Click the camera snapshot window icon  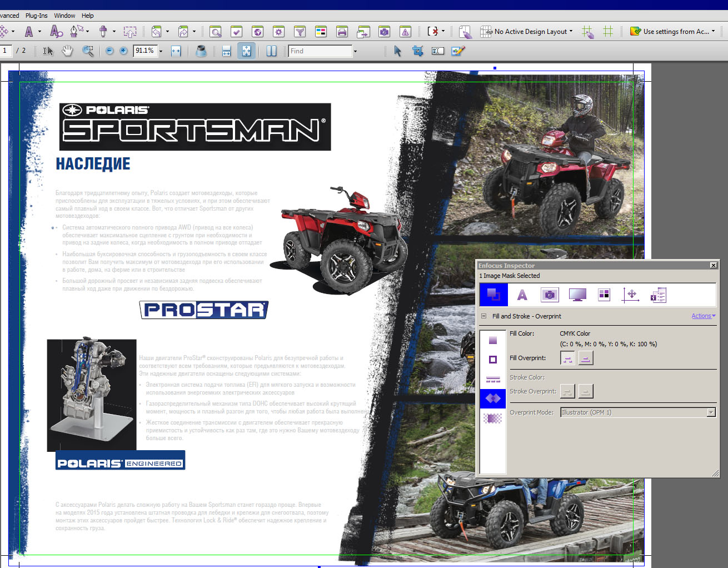[x=385, y=32]
